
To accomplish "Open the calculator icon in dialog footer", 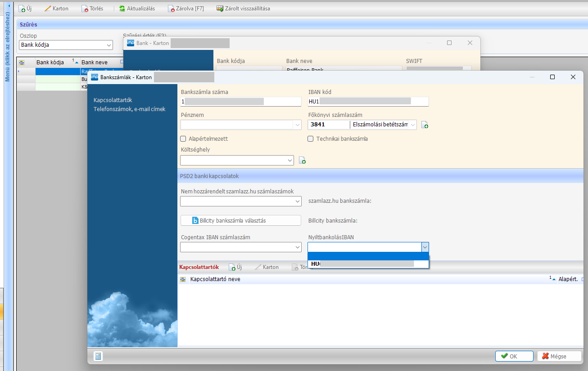I will (98, 356).
